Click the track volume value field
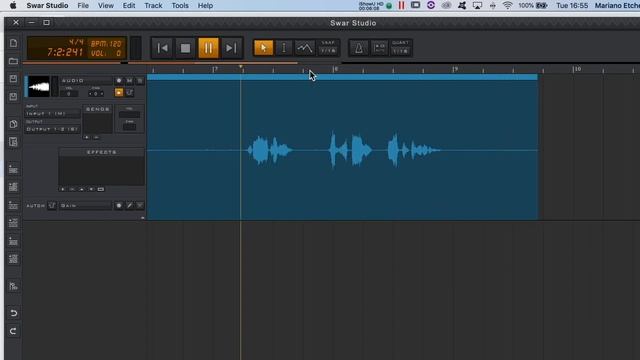This screenshot has width=640, height=360. point(69,93)
